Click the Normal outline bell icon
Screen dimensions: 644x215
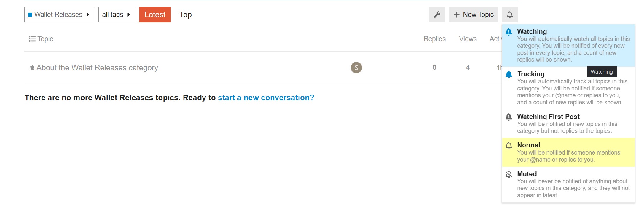(x=509, y=145)
